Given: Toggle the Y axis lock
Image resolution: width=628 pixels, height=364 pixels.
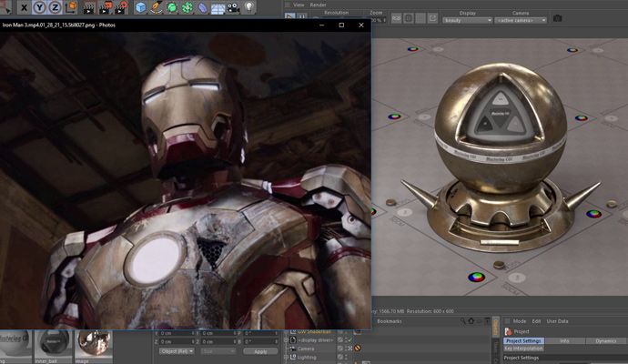Looking at the screenshot, I should pos(40,7).
